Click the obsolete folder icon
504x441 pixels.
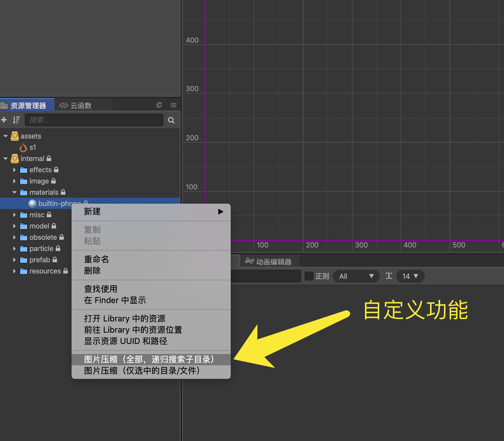[x=24, y=237]
